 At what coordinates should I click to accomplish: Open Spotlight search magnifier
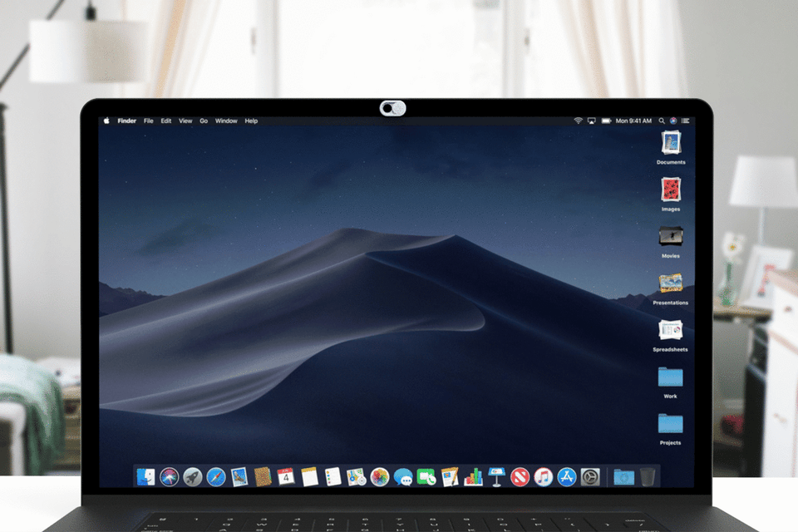click(x=662, y=121)
